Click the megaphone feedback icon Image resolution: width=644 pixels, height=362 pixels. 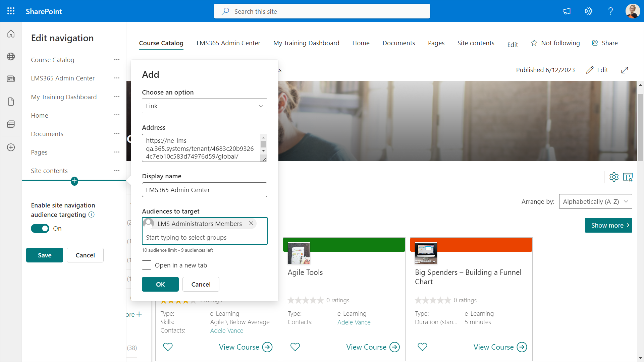[567, 11]
